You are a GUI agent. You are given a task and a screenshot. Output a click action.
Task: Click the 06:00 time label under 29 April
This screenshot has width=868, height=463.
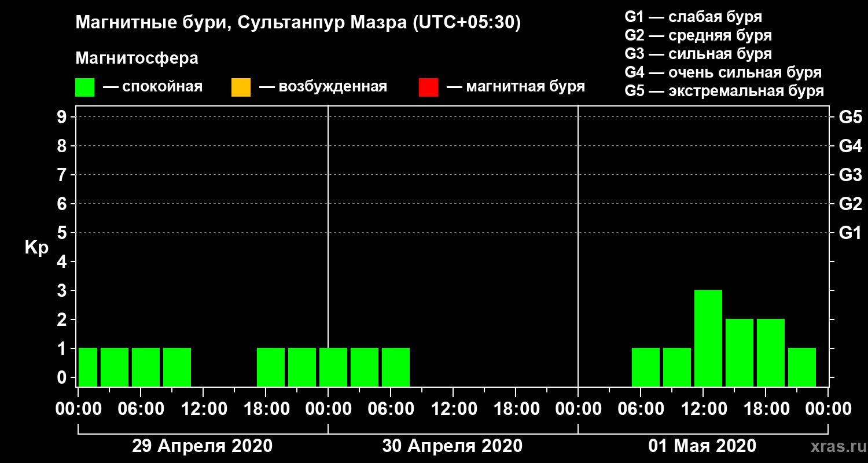pos(141,409)
